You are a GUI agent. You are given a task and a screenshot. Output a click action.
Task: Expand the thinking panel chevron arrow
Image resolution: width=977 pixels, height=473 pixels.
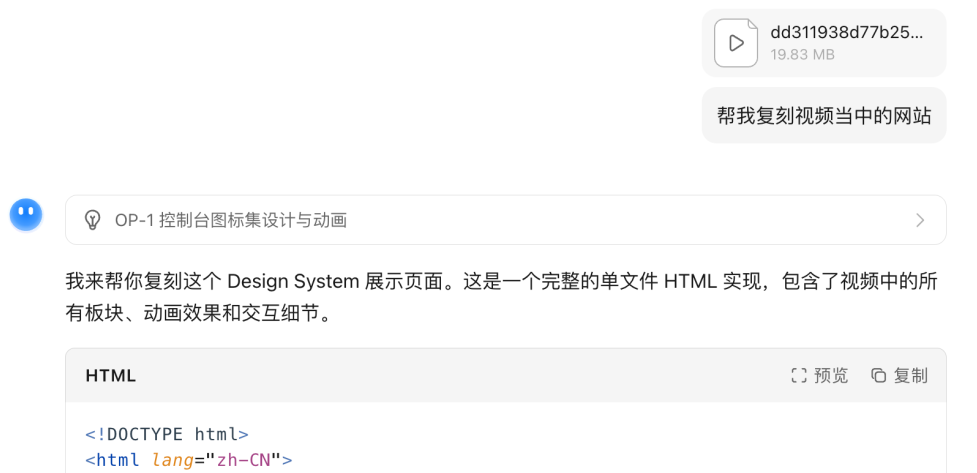(x=920, y=220)
